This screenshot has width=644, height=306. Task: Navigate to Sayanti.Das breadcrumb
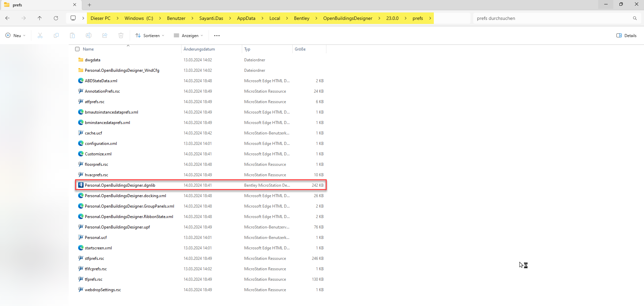(211, 18)
